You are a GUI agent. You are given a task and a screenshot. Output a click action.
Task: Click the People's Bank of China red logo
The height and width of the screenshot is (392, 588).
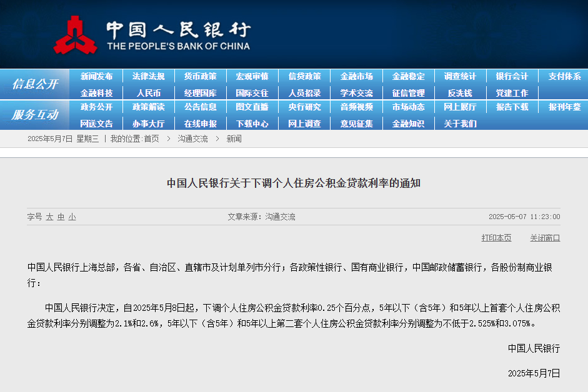[76, 35]
